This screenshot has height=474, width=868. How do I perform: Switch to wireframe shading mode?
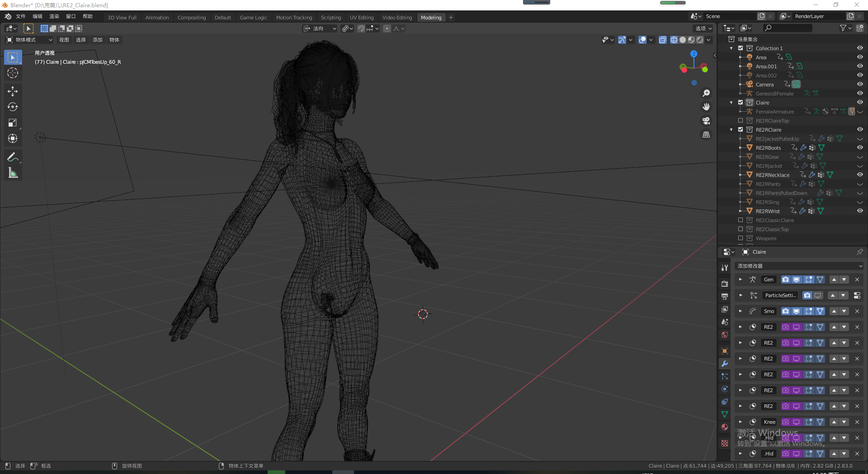(x=674, y=40)
